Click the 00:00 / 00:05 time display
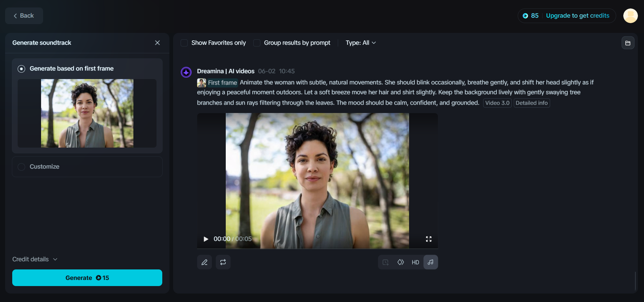 point(233,239)
